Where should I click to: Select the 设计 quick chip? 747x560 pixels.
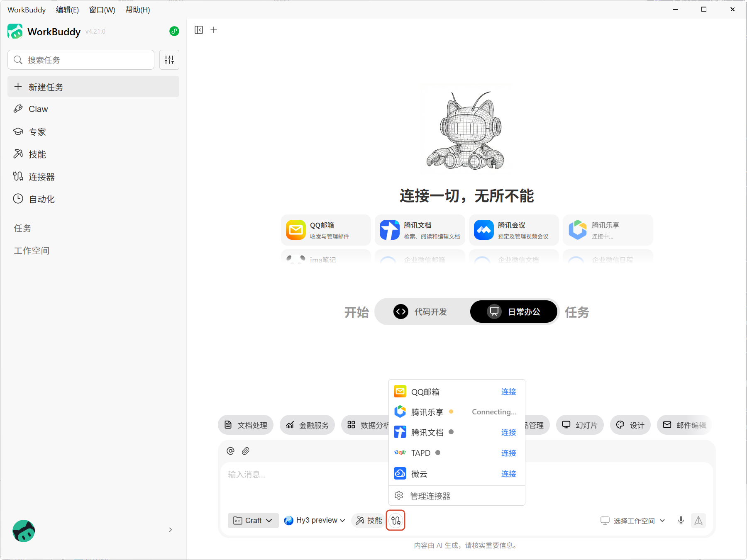(x=630, y=425)
